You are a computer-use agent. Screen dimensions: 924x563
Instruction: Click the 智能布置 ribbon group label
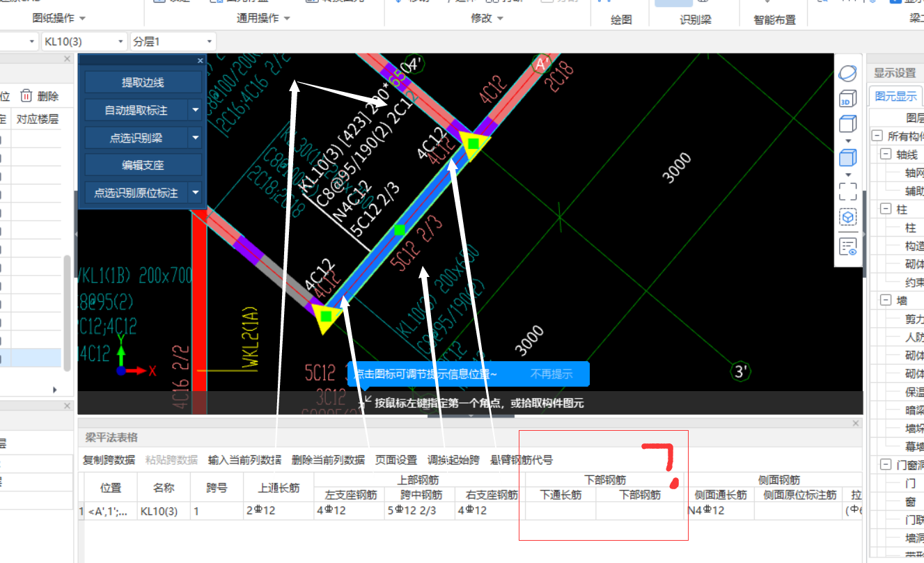click(774, 20)
